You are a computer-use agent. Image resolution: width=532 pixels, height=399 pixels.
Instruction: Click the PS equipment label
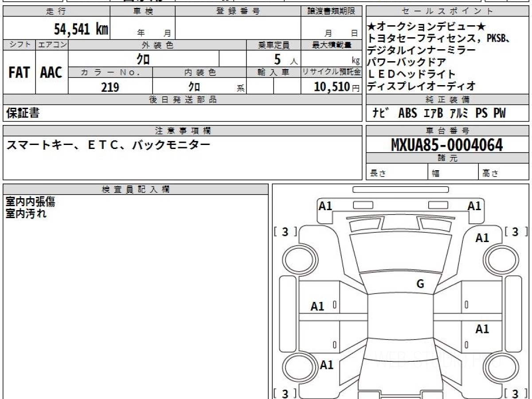click(481, 113)
